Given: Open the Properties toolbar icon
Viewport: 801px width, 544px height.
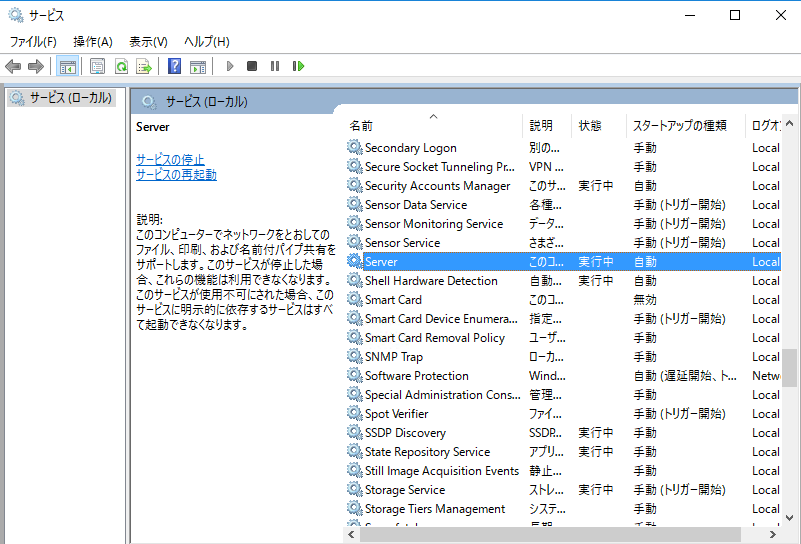Looking at the screenshot, I should pyautogui.click(x=97, y=66).
